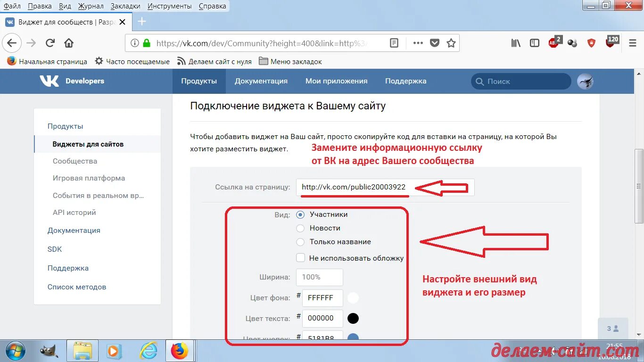Pick the white background color swatch
Screen dimensions: 644x362
353,298
